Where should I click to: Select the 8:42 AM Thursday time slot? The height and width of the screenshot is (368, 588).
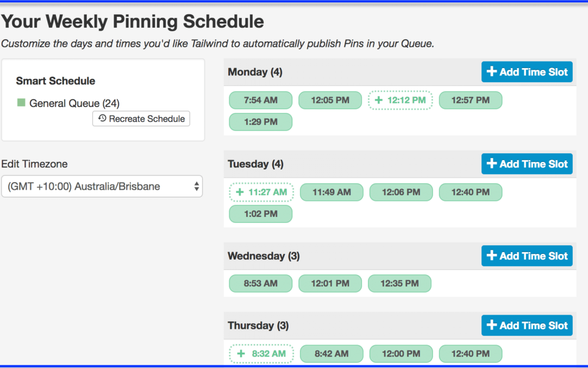(x=332, y=354)
